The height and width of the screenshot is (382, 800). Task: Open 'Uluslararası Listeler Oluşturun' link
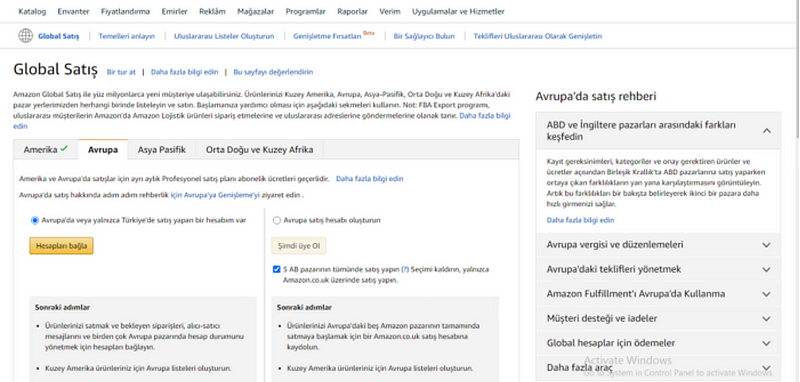pyautogui.click(x=224, y=36)
